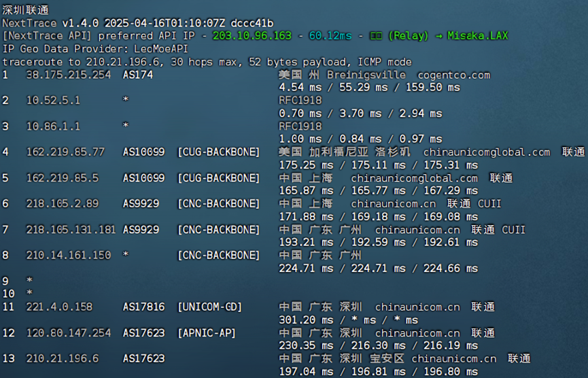Click the AS10099 label on hop 4
The image size is (588, 378).
coord(143,152)
